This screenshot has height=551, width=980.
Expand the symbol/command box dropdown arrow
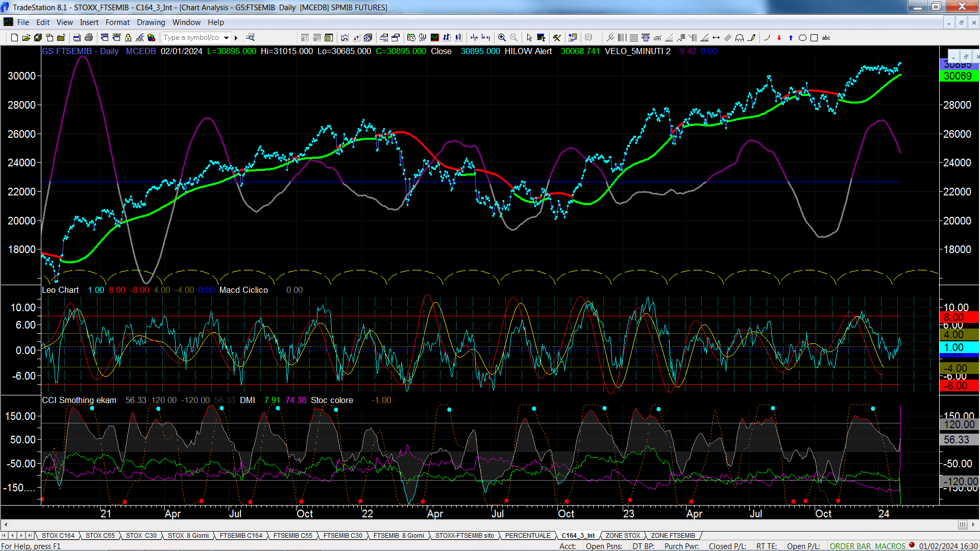(226, 37)
